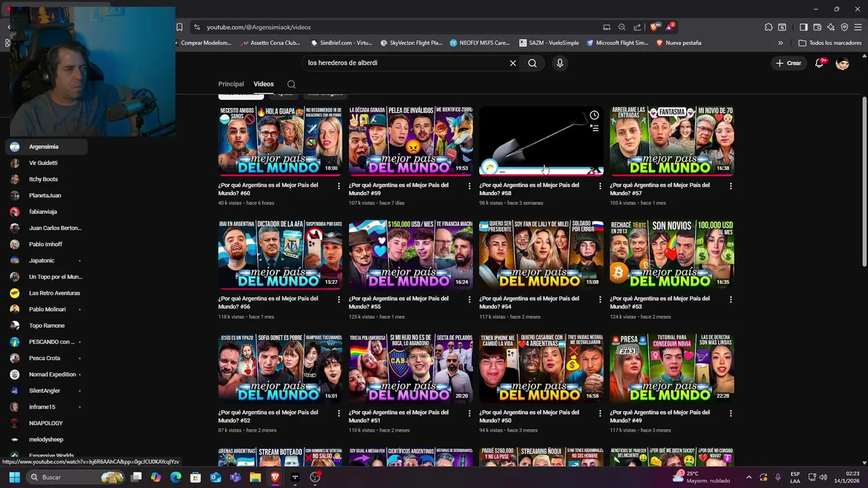Open Brave VPN shield icon

tap(844, 27)
